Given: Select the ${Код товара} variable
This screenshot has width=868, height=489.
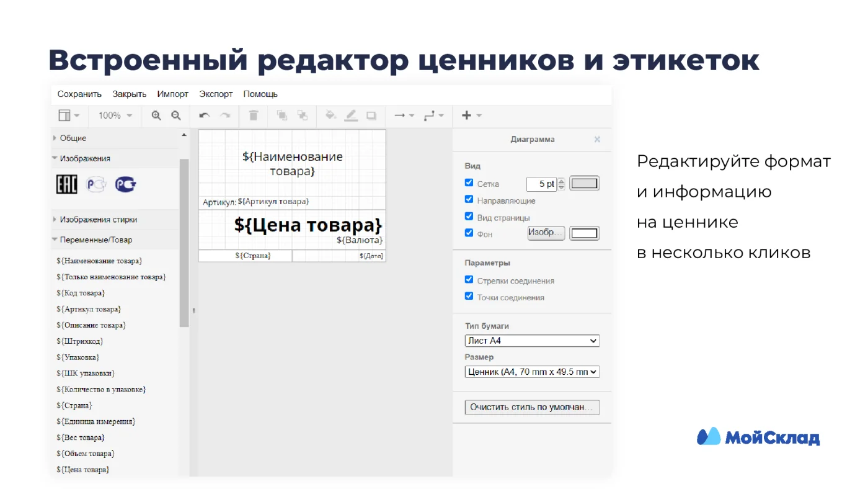Looking at the screenshot, I should [x=81, y=293].
